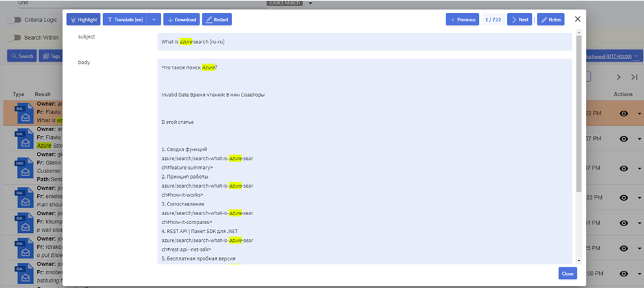Viewport: 644px width, 288px height.
Task: Open the Exact Match dropdown arrow
Action: pos(310,3)
